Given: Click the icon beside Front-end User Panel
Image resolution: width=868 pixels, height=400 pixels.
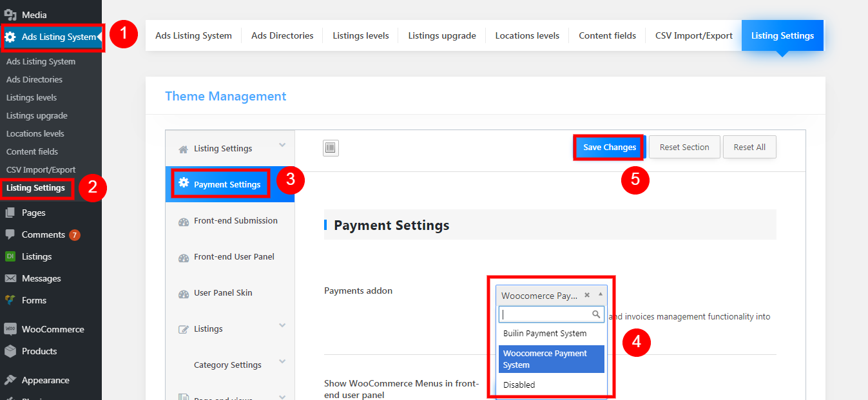Looking at the screenshot, I should pos(183,257).
